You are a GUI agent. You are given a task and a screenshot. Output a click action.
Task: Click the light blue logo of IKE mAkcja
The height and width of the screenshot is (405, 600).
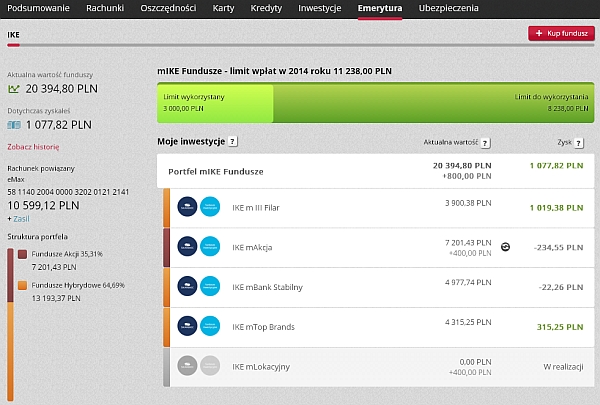pyautogui.click(x=210, y=246)
